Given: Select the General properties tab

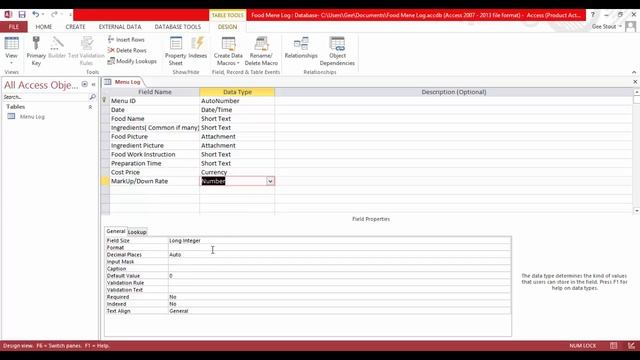Looking at the screenshot, I should click(x=116, y=231).
